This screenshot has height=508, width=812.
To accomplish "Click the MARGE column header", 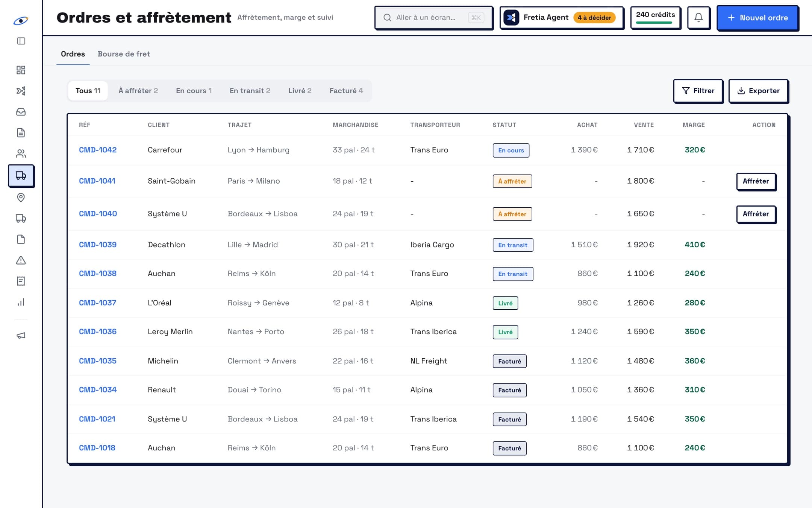I will (694, 125).
